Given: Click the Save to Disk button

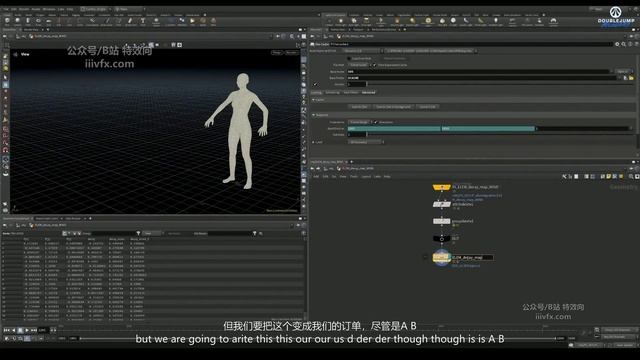Looking at the screenshot, I should (x=360, y=107).
